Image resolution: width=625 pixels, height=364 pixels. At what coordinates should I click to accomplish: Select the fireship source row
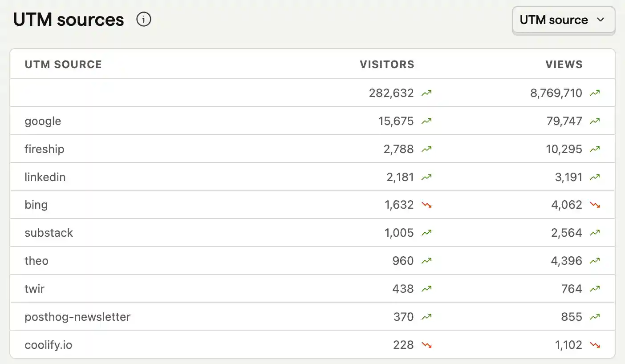tap(45, 149)
